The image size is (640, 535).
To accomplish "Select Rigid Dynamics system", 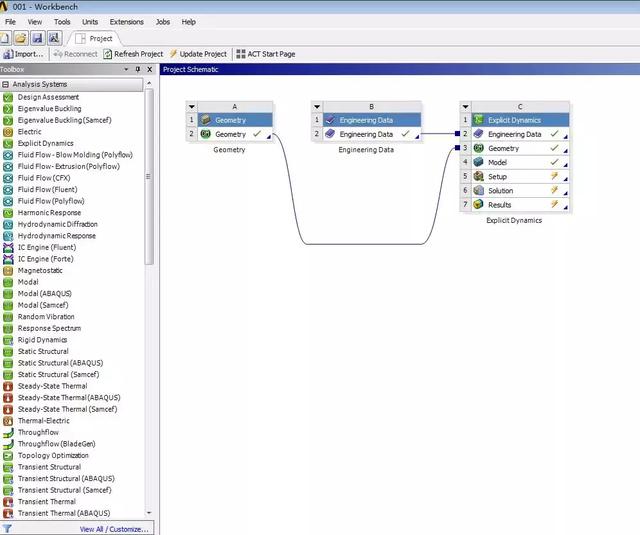I will (x=42, y=340).
